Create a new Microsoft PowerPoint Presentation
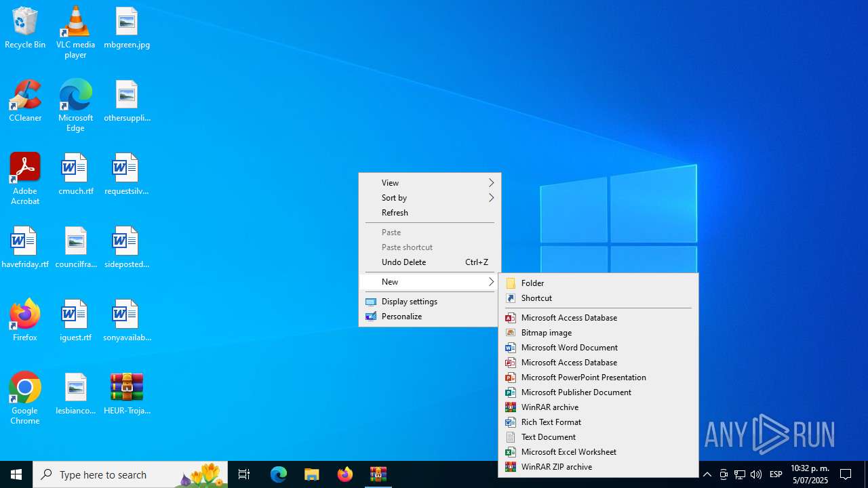868x488 pixels. pyautogui.click(x=598, y=378)
